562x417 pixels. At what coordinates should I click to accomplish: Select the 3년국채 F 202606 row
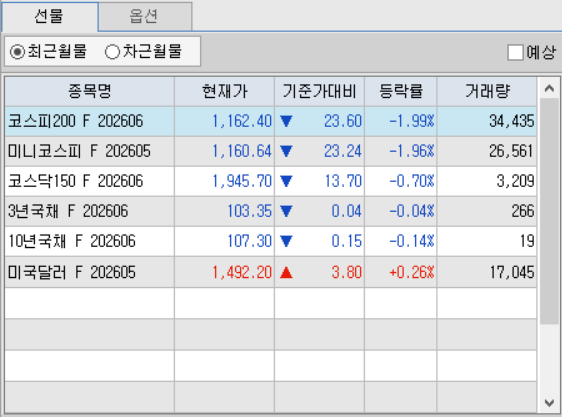(x=271, y=211)
